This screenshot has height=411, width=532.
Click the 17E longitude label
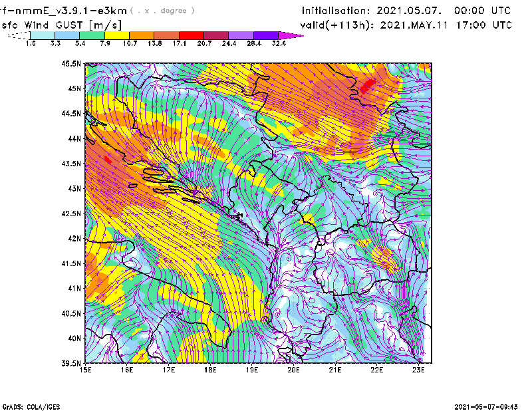pos(169,370)
